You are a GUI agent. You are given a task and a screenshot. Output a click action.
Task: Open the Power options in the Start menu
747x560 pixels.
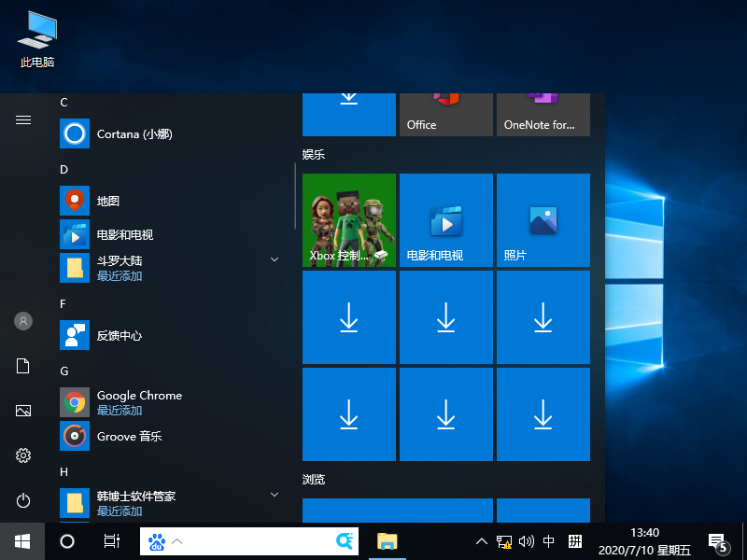[x=22, y=500]
